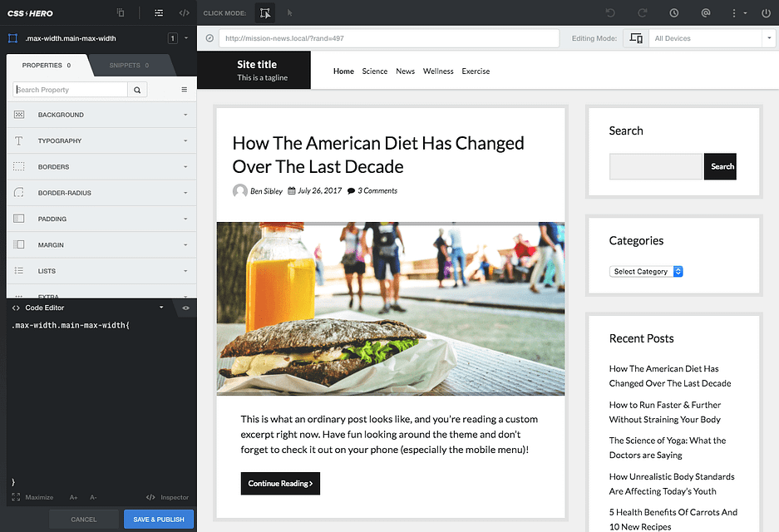This screenshot has height=532, width=779.
Task: Open the Science menu item
Action: pyautogui.click(x=375, y=71)
